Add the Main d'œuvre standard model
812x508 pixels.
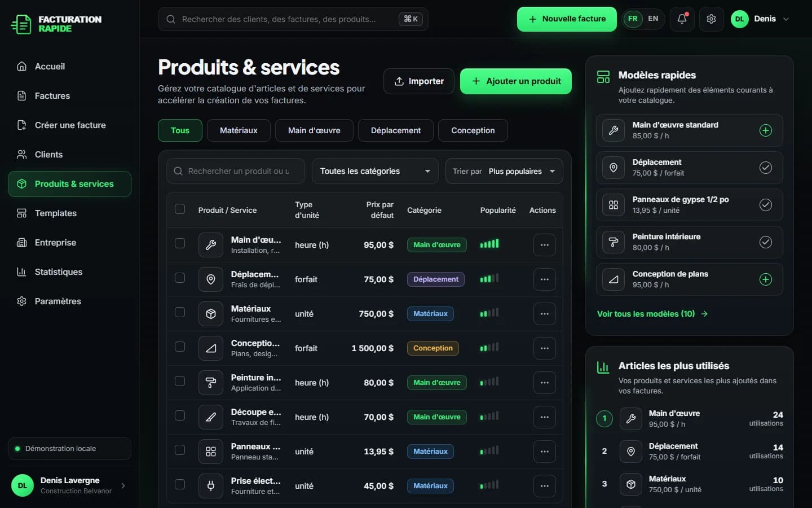point(765,130)
